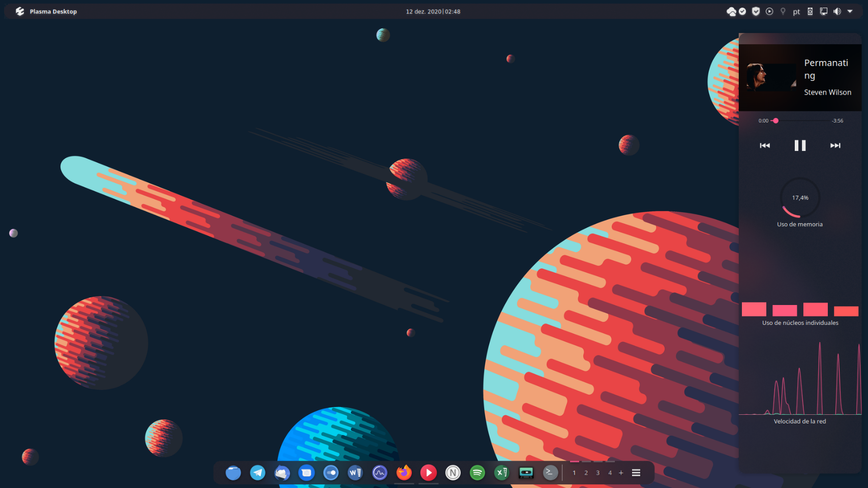Open the file manager folder icon

(233, 473)
